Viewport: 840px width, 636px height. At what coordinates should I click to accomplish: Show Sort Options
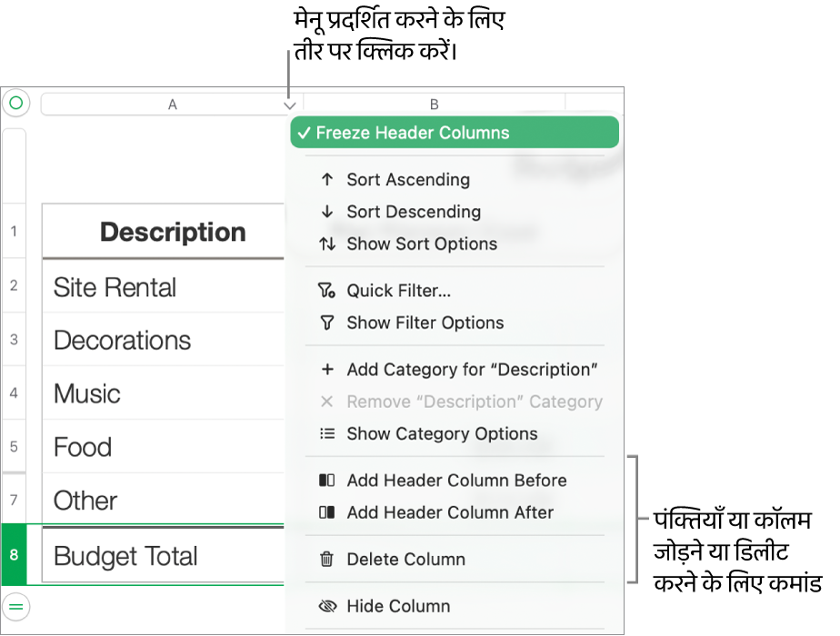421,243
